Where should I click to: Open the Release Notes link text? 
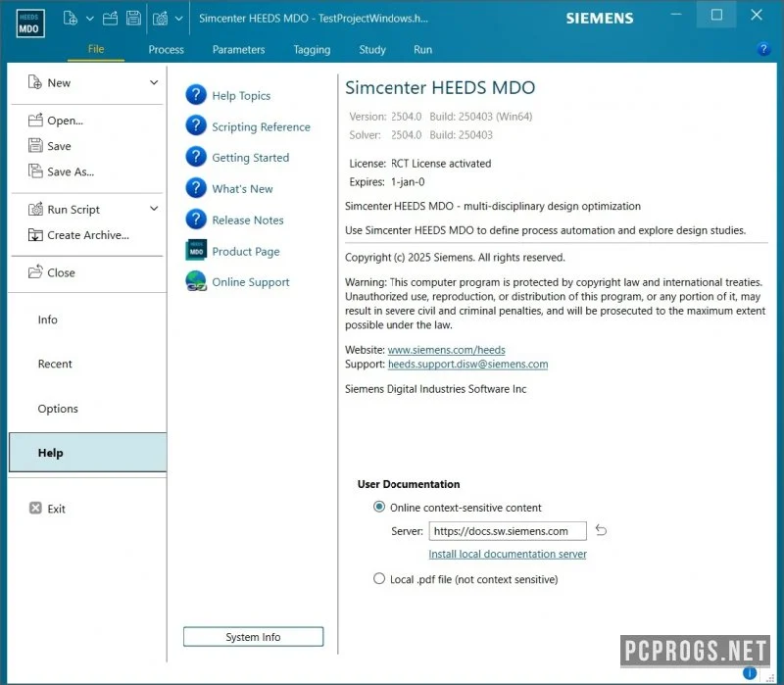coord(248,220)
